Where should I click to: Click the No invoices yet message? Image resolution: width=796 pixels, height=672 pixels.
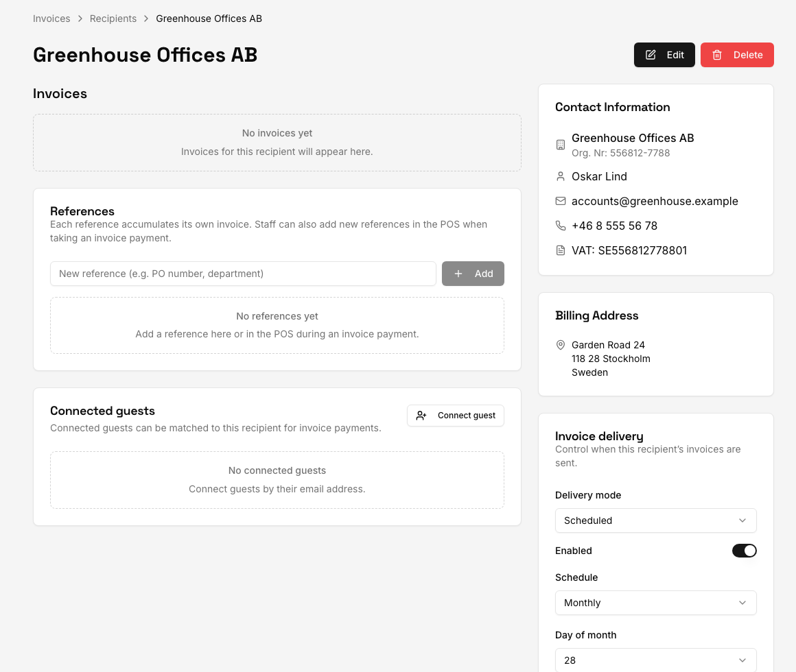tap(277, 134)
